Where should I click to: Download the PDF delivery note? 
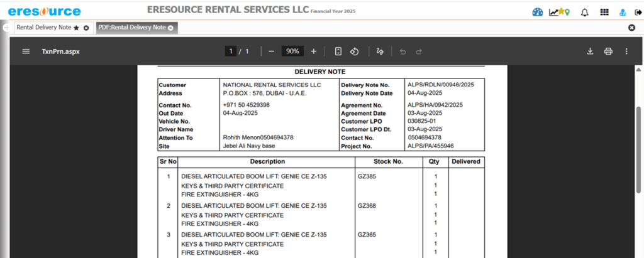(x=590, y=51)
